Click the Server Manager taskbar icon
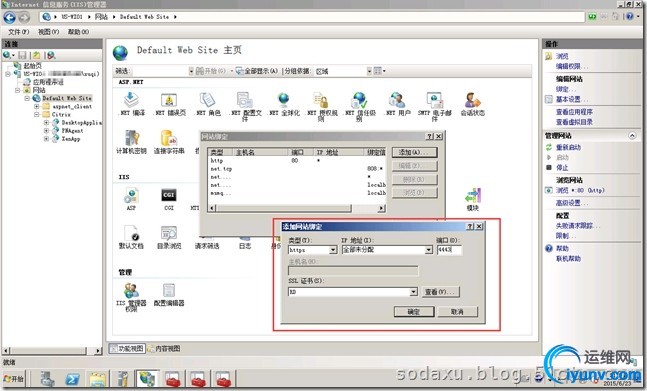The width and height of the screenshot is (647, 391). click(47, 379)
